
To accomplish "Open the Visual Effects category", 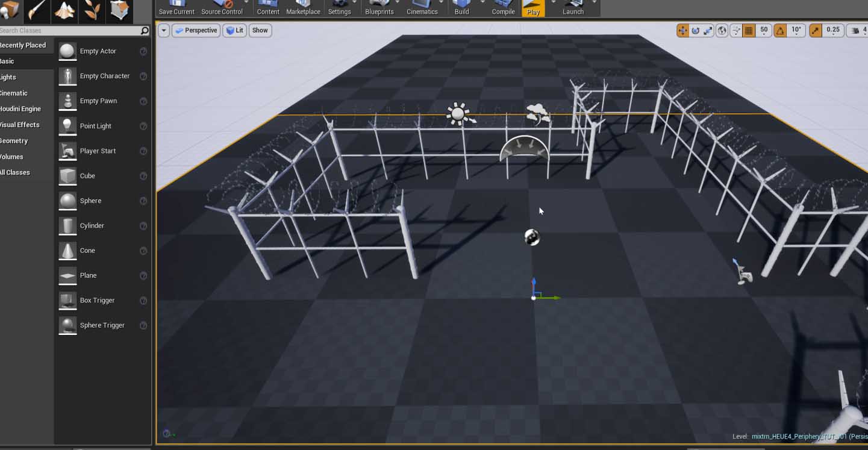I will tap(19, 125).
